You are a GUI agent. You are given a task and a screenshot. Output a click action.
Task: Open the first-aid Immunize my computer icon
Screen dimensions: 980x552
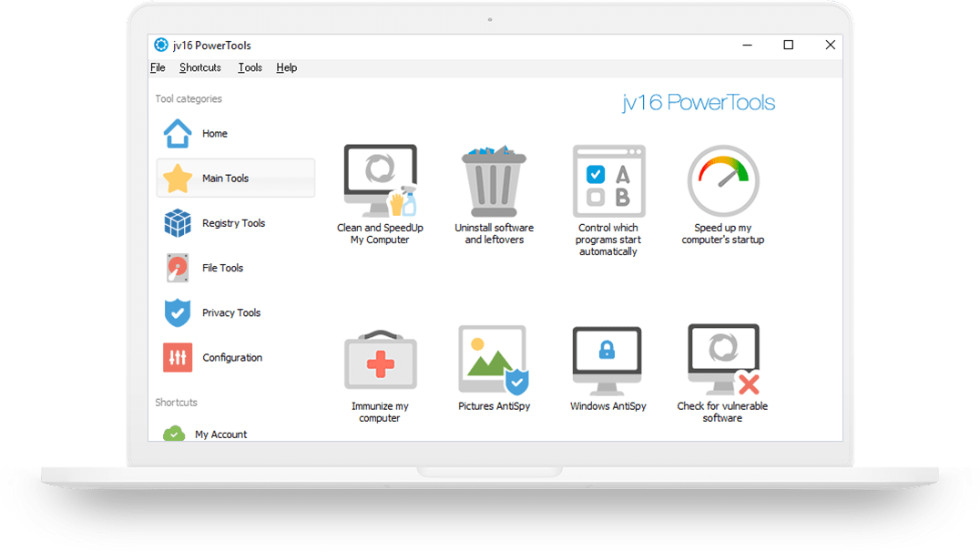point(380,360)
